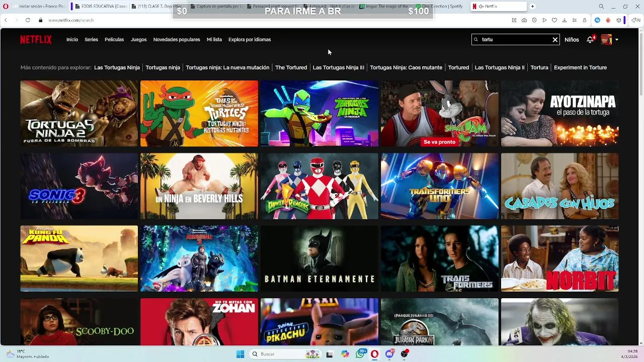
Task: Open Copilot from the taskbar
Action: [345, 354]
